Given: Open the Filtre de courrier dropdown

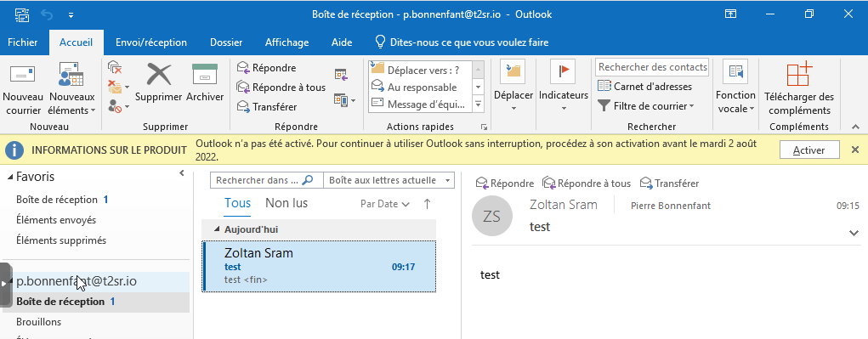Looking at the screenshot, I should tap(645, 106).
